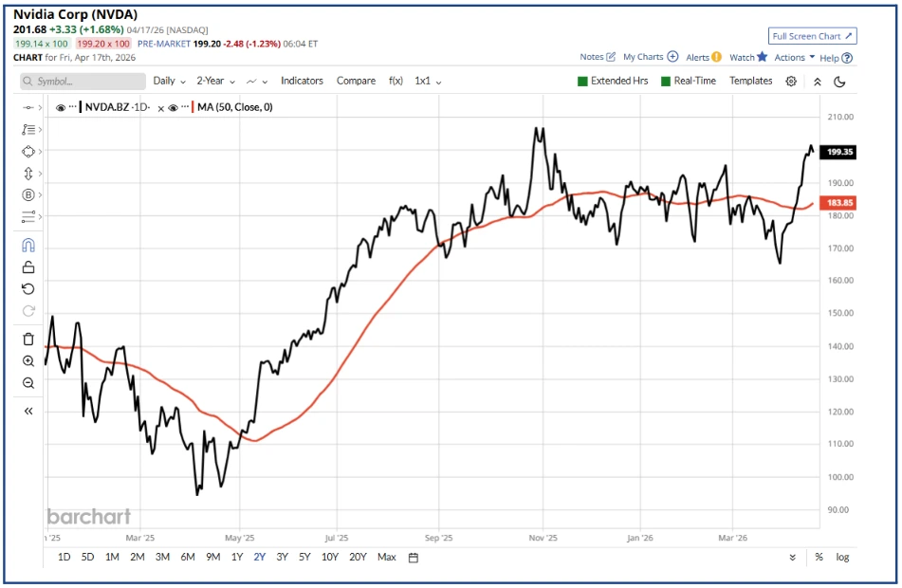Viewport: 902px width, 588px height.
Task: Select the 1D time range
Action: 64,557
